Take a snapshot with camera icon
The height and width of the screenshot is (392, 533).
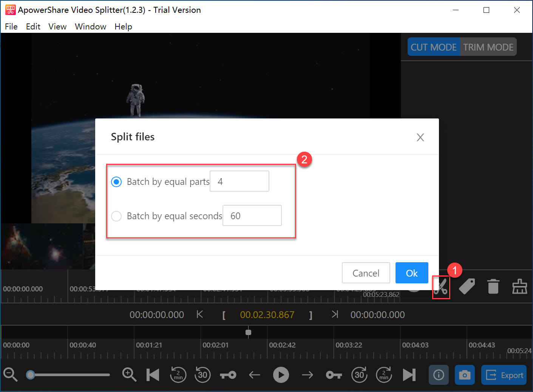coord(464,375)
